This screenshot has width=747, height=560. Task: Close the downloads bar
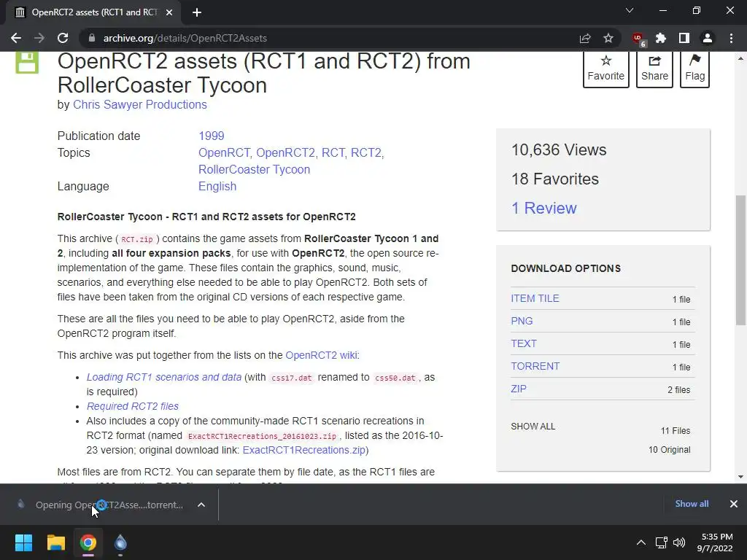click(734, 504)
